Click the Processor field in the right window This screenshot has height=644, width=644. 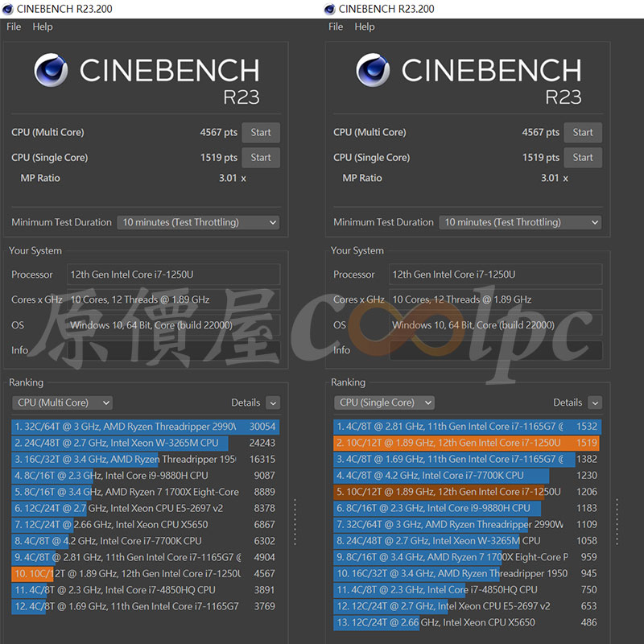[x=495, y=275]
